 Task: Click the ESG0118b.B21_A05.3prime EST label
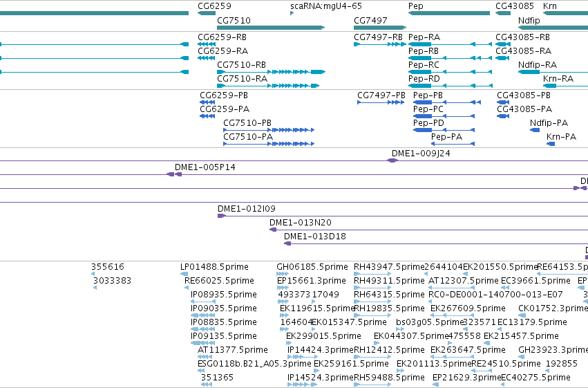click(255, 364)
